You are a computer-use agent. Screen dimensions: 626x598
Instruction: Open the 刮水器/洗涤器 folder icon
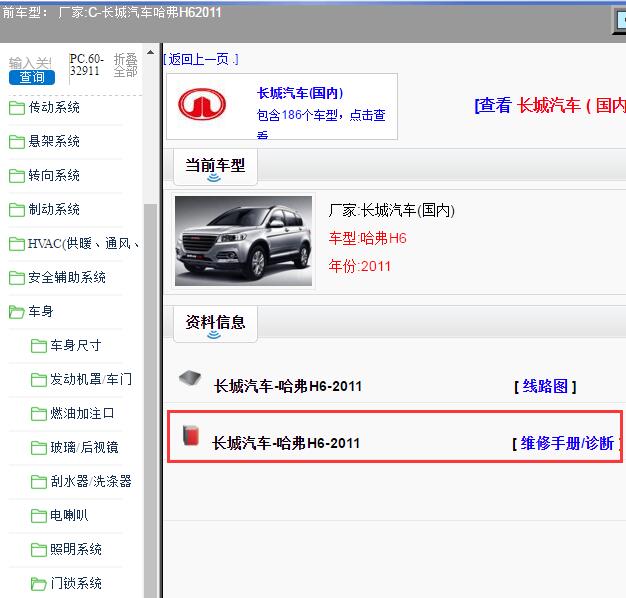(x=39, y=482)
